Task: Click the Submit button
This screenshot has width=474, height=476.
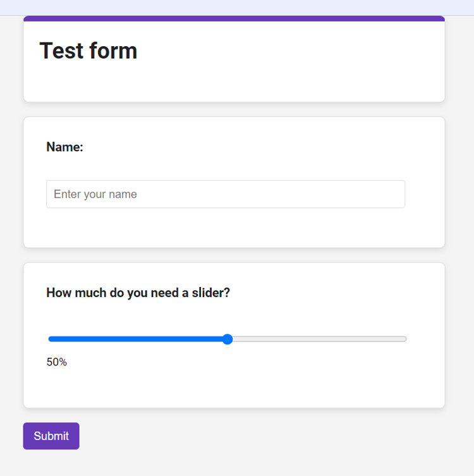Action: pos(51,436)
